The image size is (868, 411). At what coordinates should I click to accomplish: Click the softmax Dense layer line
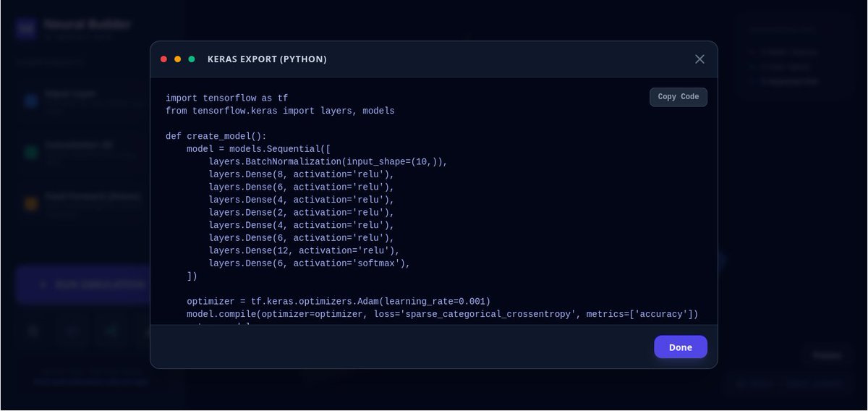[310, 263]
